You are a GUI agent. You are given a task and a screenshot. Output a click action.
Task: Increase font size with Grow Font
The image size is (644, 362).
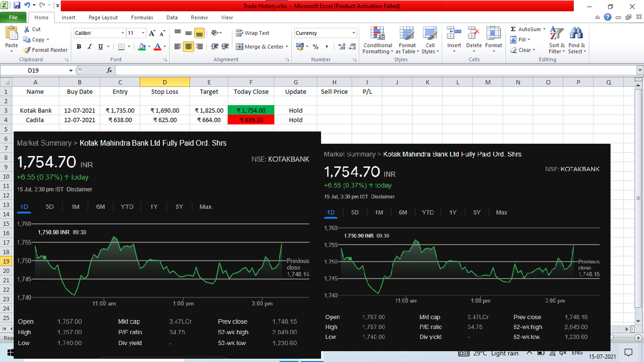pos(151,33)
